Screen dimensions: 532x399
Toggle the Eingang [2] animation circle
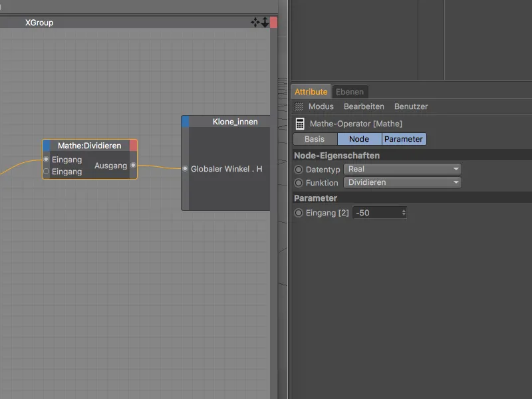pyautogui.click(x=299, y=213)
